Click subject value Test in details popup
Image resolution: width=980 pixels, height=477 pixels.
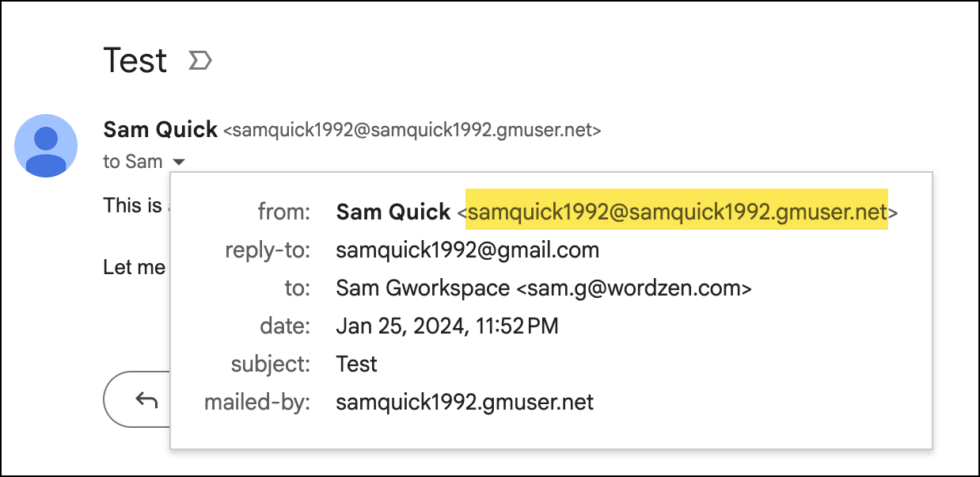coord(356,364)
